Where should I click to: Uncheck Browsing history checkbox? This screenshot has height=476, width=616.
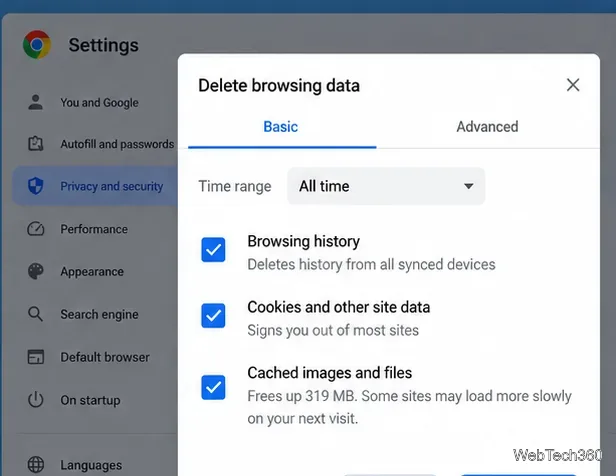point(213,250)
